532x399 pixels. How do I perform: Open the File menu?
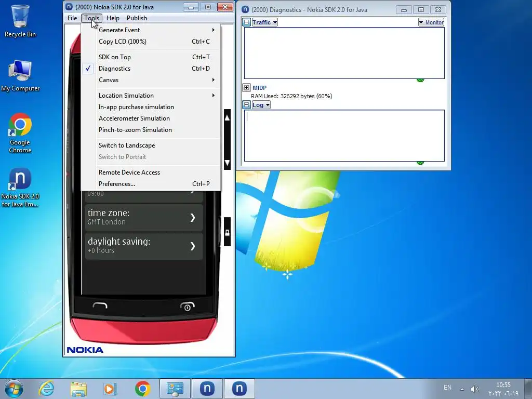[x=72, y=18]
